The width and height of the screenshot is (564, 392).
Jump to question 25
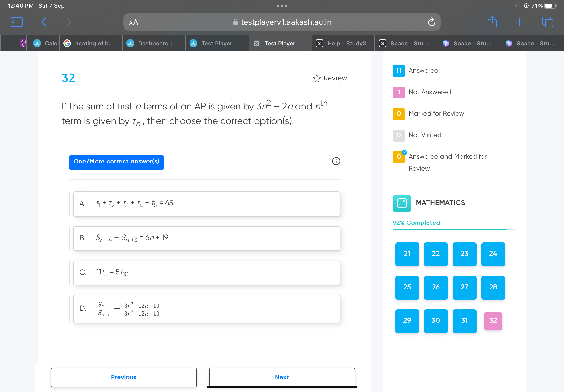click(407, 287)
